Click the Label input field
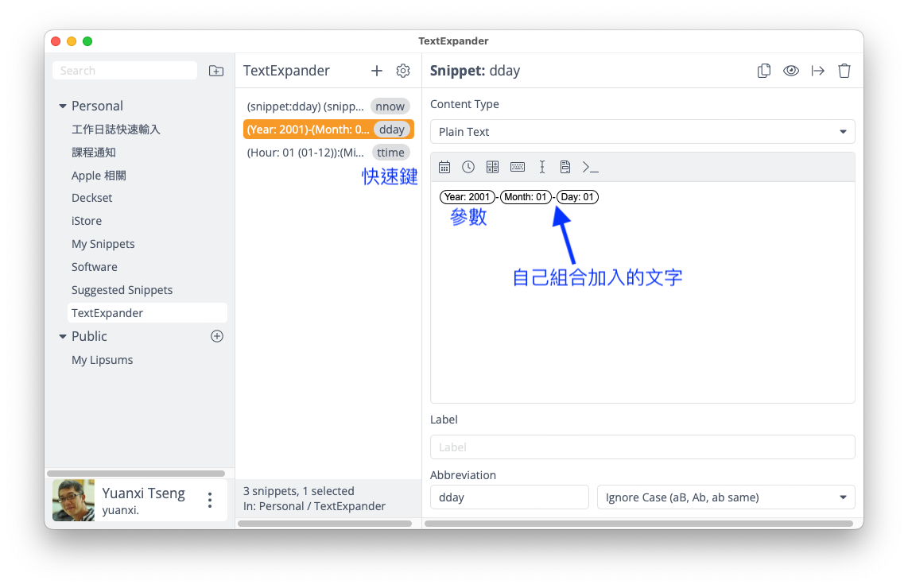The image size is (908, 588). [642, 447]
